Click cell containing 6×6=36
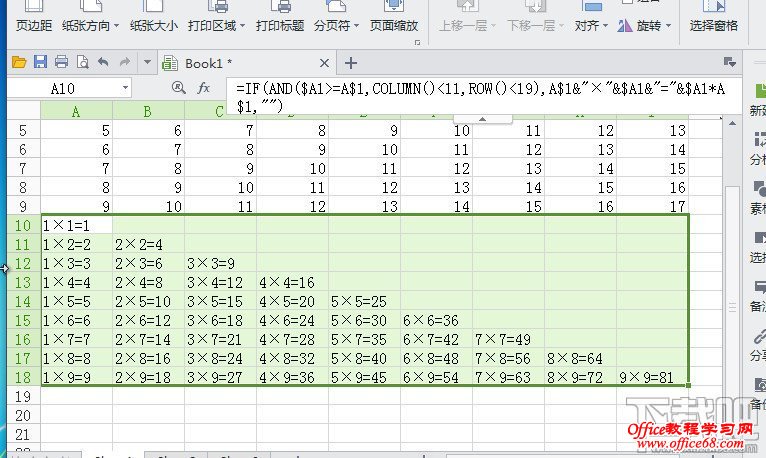Viewport: 766px width, 458px height. pyautogui.click(x=436, y=320)
